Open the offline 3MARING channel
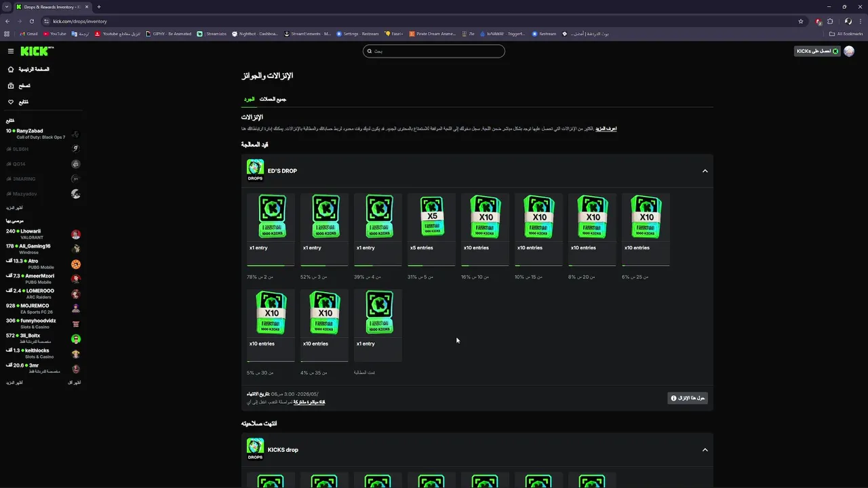868x488 pixels. (x=43, y=179)
